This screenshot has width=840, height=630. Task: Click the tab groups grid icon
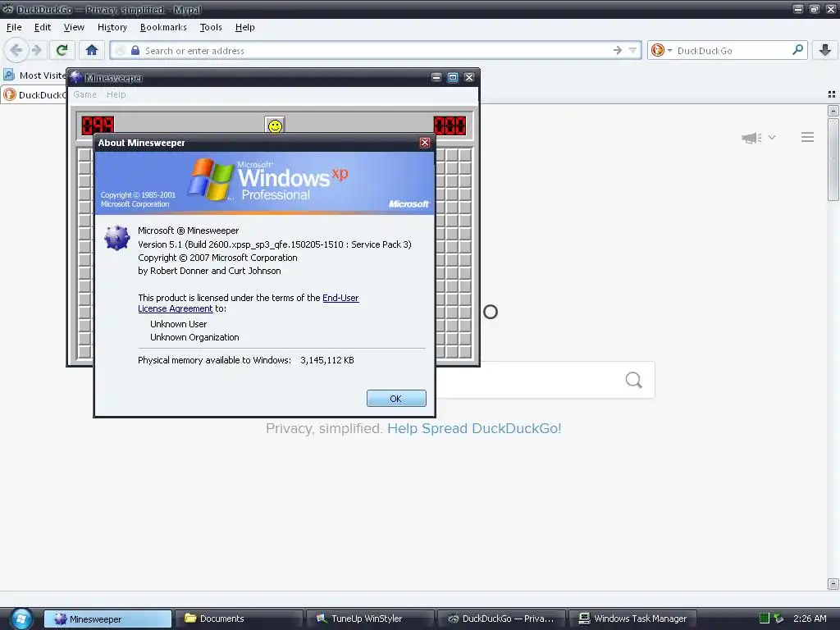click(832, 94)
